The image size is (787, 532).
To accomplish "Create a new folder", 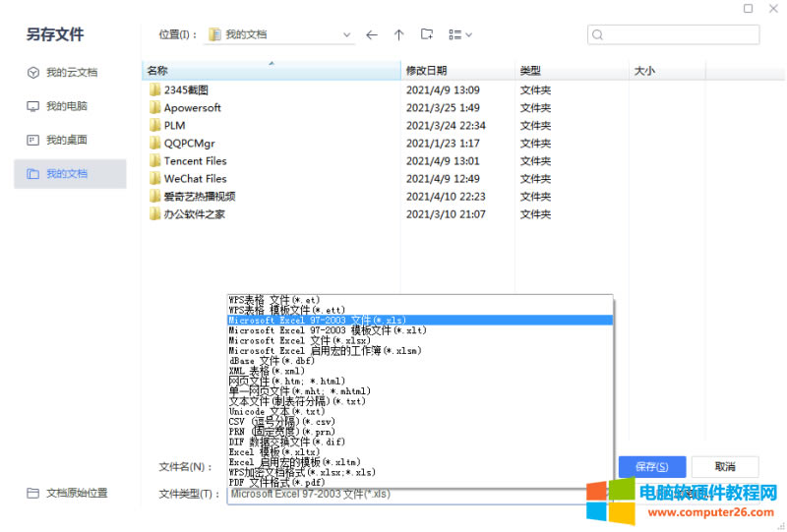I will point(427,34).
